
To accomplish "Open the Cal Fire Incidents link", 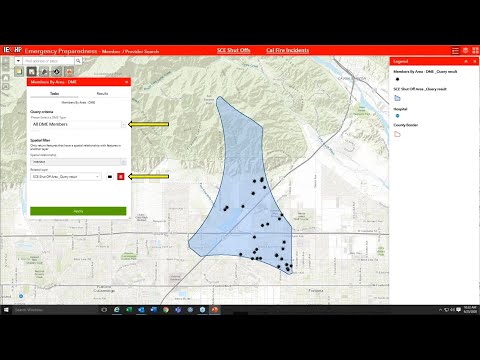I will (288, 50).
